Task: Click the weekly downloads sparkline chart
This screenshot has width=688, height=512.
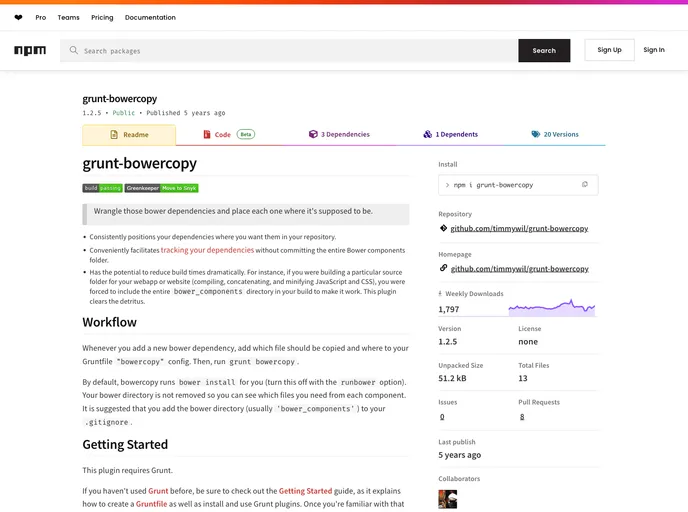Action: click(552, 308)
